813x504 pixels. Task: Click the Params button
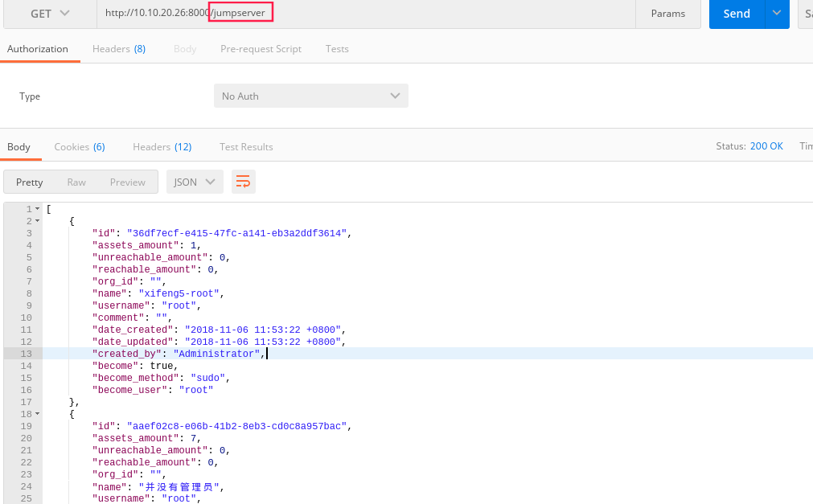[x=667, y=14]
